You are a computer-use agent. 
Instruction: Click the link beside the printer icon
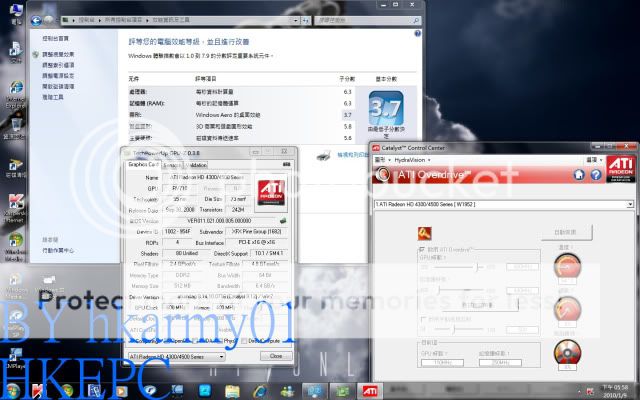(x=353, y=155)
